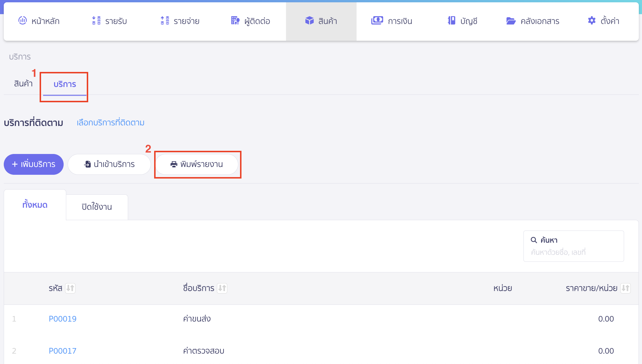Click the contacts building icon ผู้ติดต่อ

[x=235, y=21]
